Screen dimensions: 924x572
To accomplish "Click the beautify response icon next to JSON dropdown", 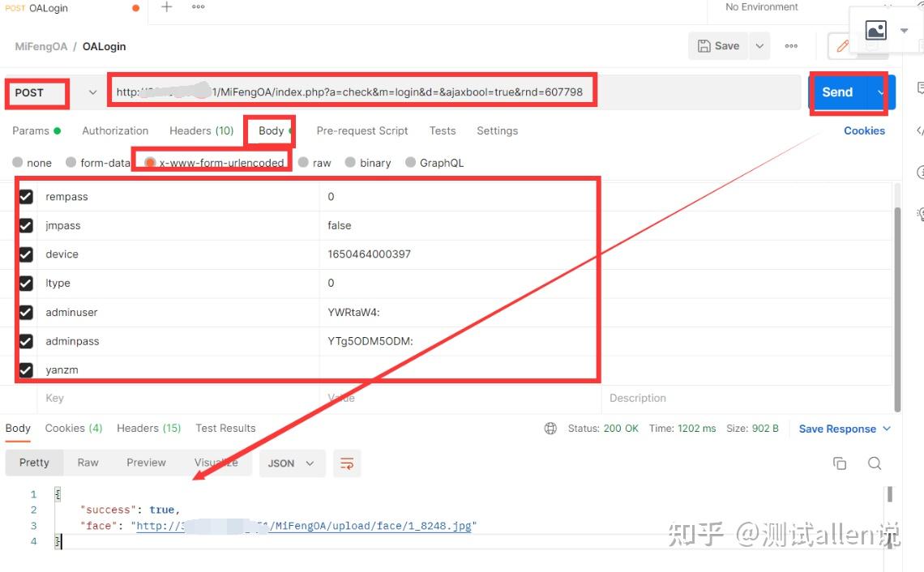I will (x=347, y=463).
